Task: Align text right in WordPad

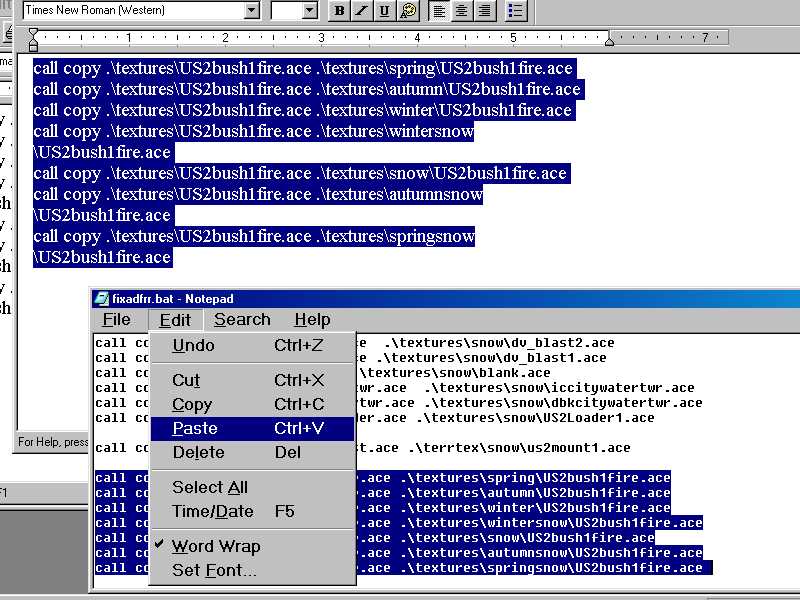Action: (x=484, y=11)
